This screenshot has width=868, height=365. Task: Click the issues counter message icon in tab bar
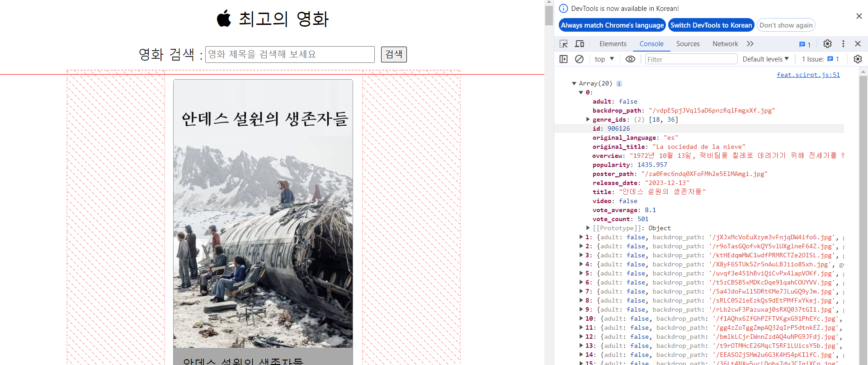tap(805, 44)
